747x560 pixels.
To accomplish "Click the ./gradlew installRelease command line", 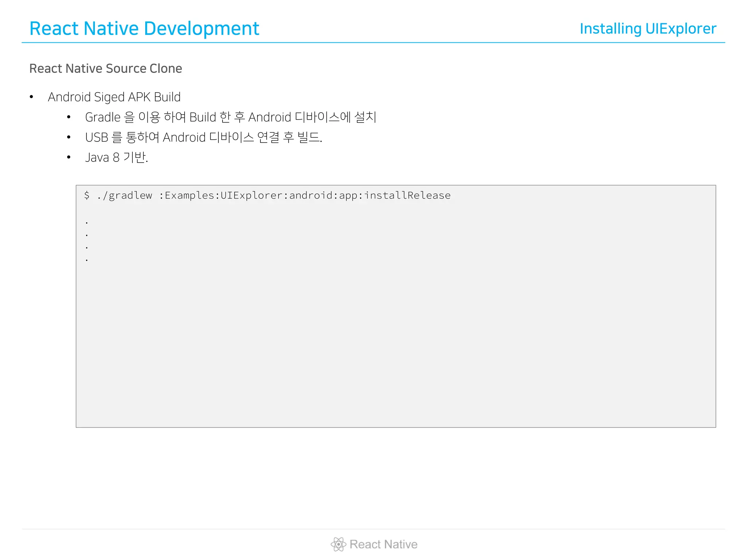I will pyautogui.click(x=267, y=195).
